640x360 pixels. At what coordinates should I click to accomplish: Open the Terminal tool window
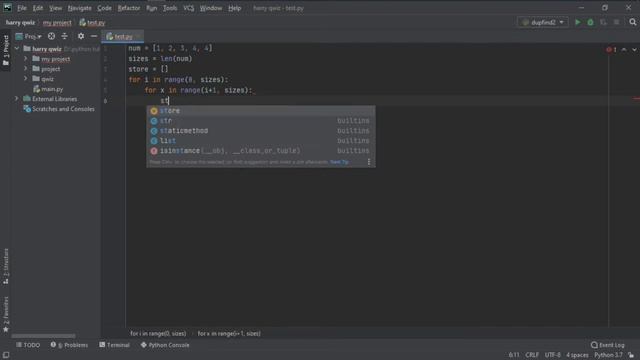click(114, 345)
